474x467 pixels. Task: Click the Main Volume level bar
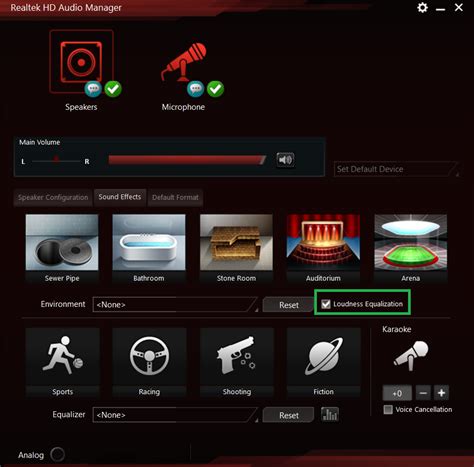tap(187, 160)
